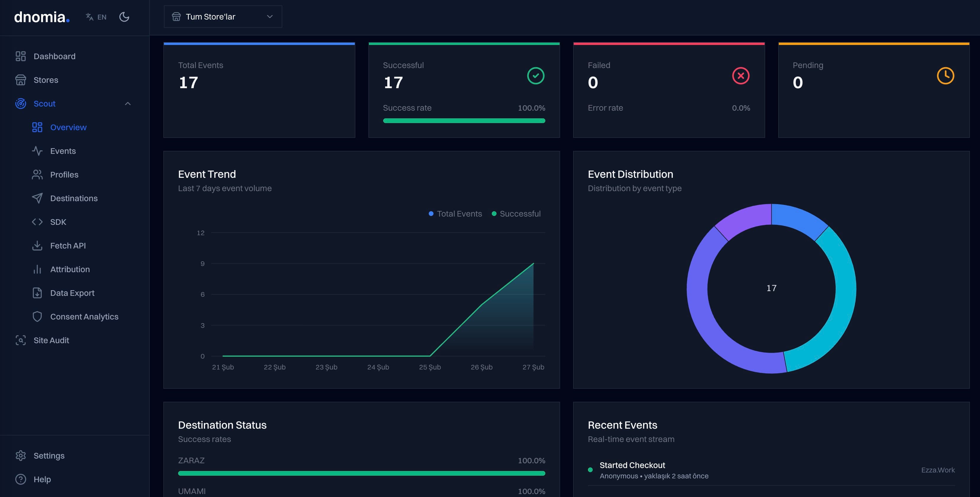The width and height of the screenshot is (980, 497).
Task: Click the UMAMI destination label
Action: [192, 491]
